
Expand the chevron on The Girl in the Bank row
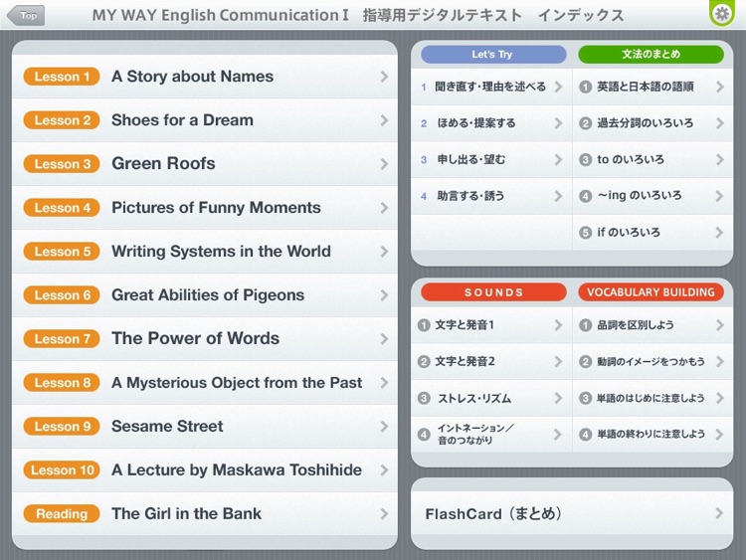tap(384, 514)
